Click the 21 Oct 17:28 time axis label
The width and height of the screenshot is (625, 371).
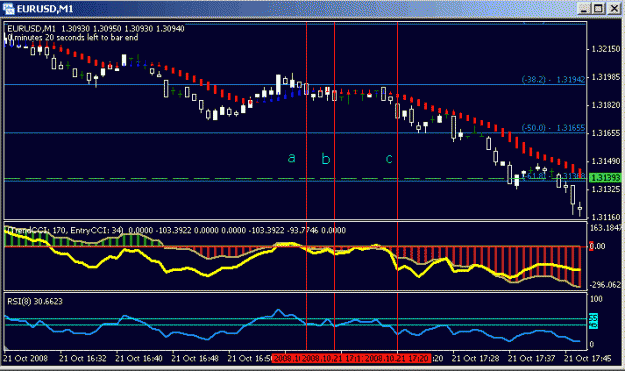click(475, 358)
